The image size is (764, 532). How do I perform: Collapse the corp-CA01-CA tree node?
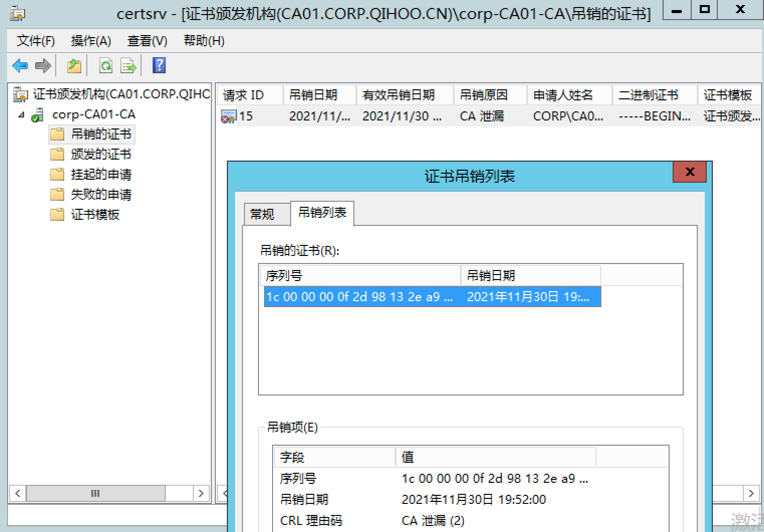click(21, 115)
